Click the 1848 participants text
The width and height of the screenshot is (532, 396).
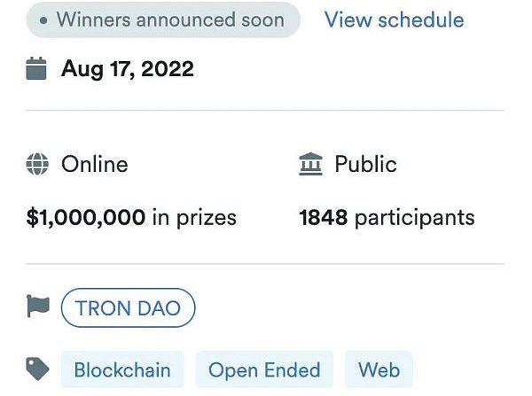(387, 218)
